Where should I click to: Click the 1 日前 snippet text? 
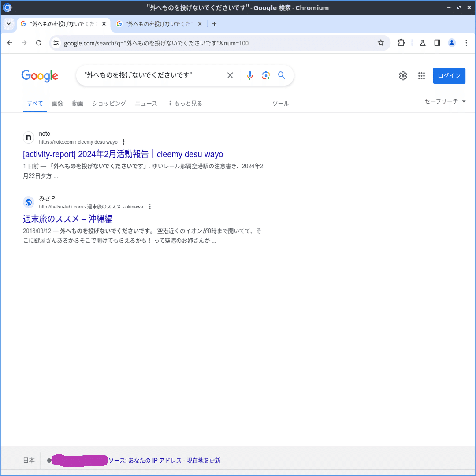click(31, 166)
